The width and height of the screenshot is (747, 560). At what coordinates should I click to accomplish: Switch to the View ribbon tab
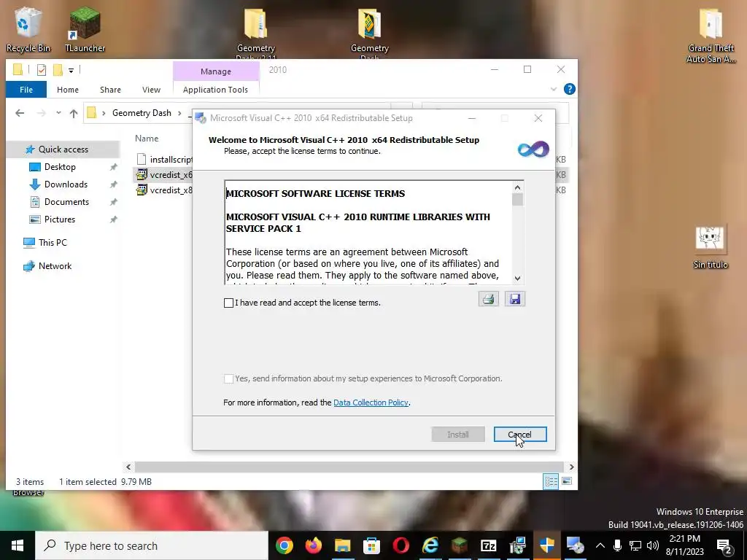151,90
